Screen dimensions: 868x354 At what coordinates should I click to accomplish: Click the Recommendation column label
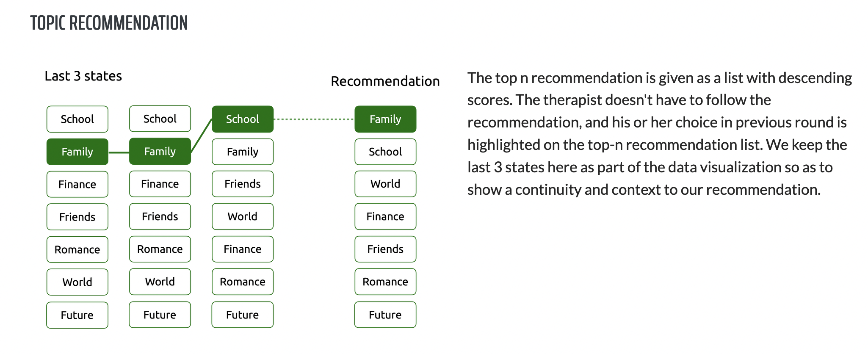pos(385,81)
